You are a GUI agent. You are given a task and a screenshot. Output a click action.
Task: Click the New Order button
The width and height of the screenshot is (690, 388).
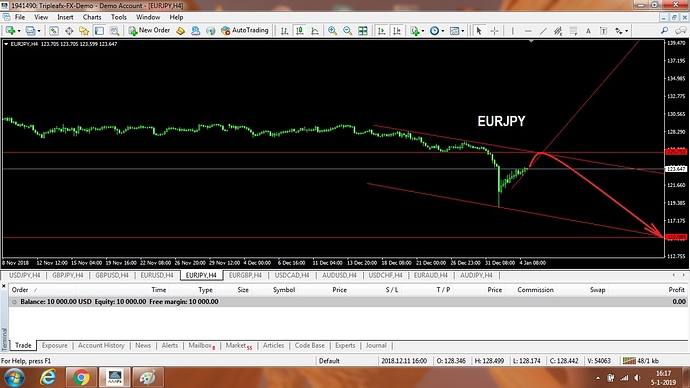[x=149, y=30]
